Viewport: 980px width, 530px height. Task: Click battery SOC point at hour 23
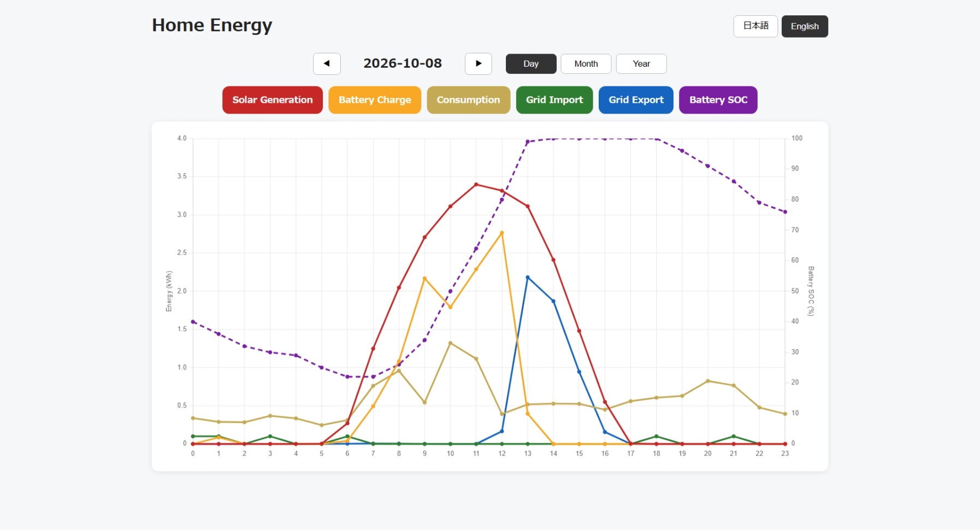[x=785, y=212]
